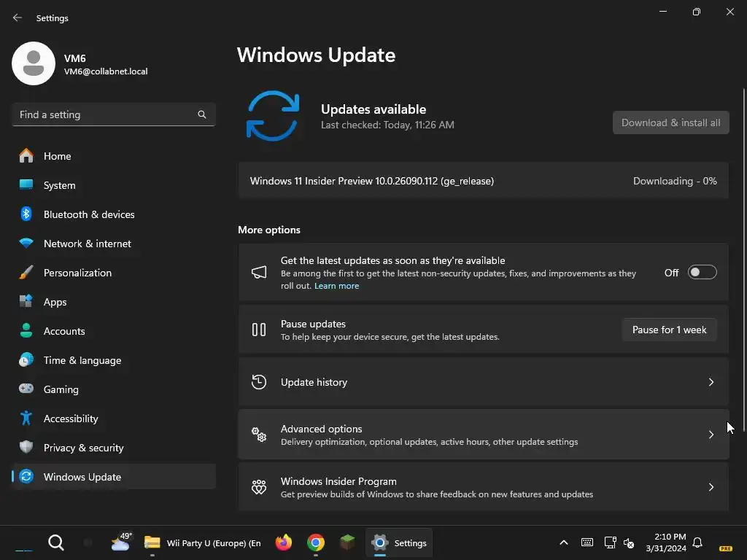This screenshot has width=747, height=560.
Task: Click Last checked: Today, 11:26 AM text
Action: [387, 125]
